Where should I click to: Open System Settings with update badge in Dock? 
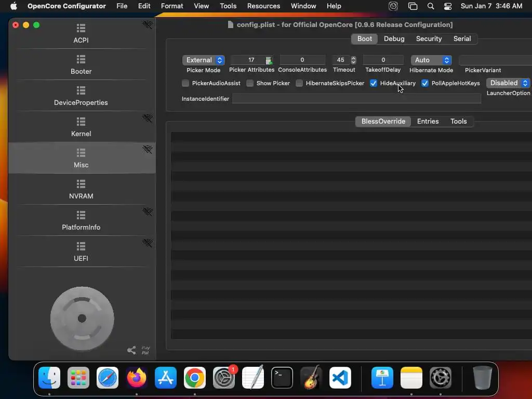[x=224, y=378]
